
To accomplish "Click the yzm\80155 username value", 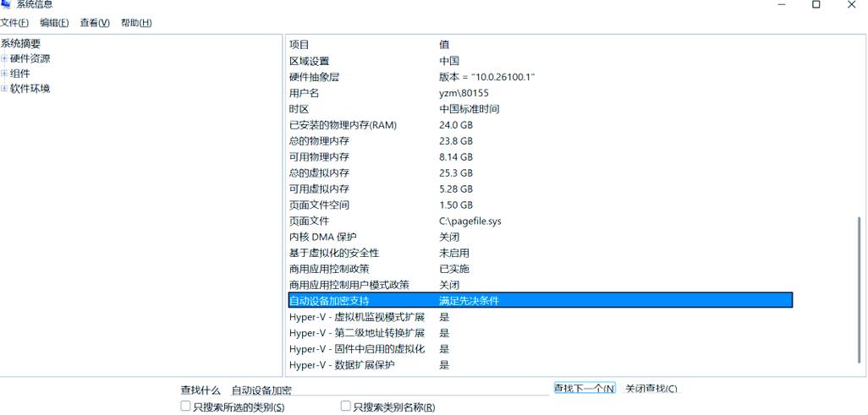I will pos(464,93).
